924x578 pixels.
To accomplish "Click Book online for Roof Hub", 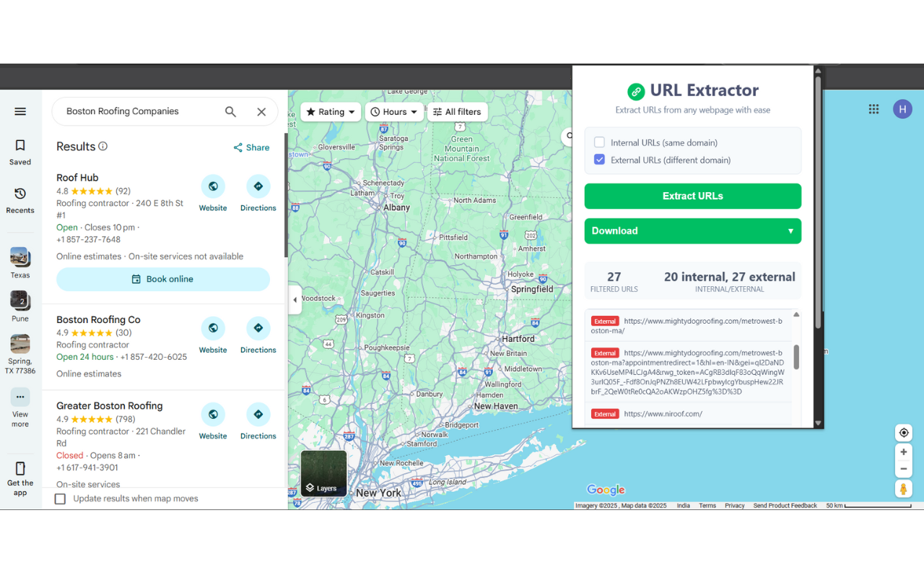I will pyautogui.click(x=163, y=279).
